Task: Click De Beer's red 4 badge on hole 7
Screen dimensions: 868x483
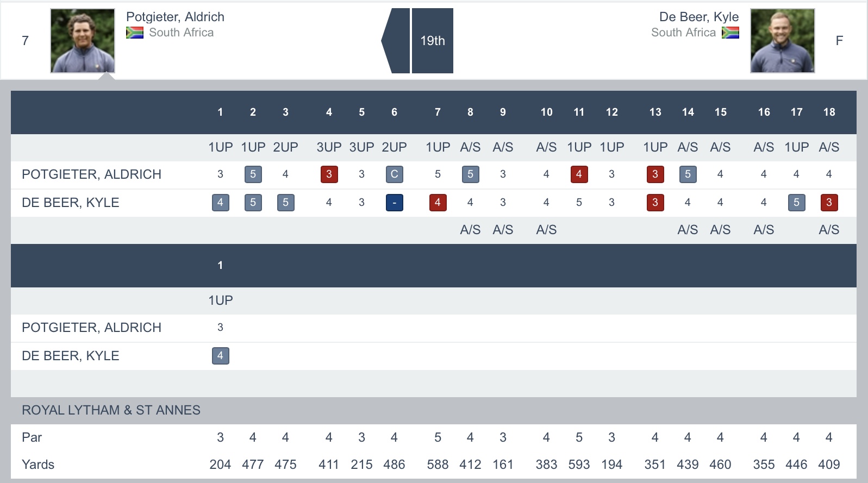Action: [438, 203]
